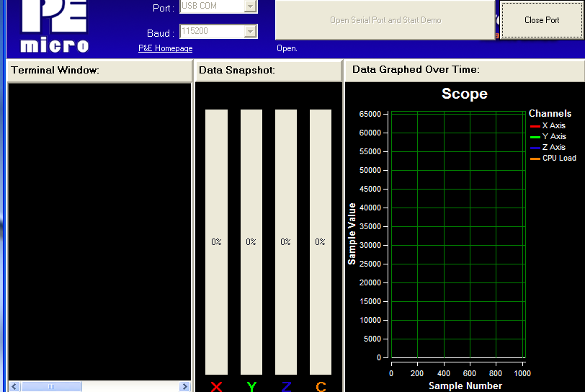This screenshot has height=392, width=585.
Task: Click the Channels legend heading
Action: click(550, 114)
